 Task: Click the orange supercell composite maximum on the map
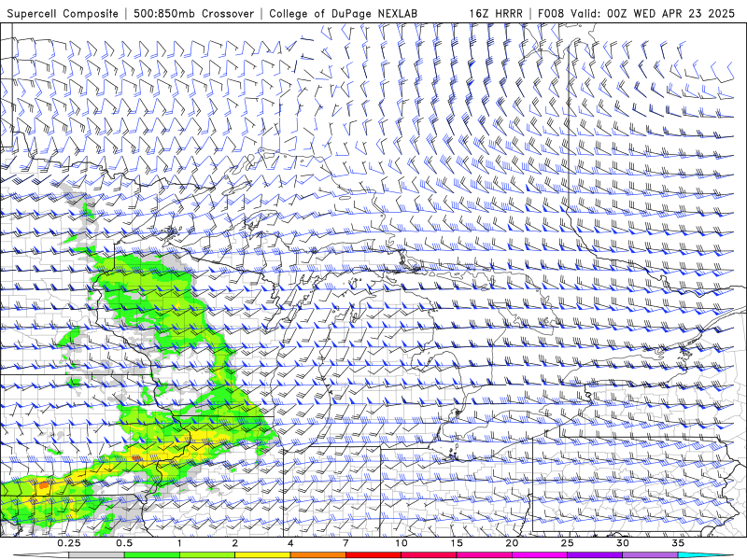tap(43, 485)
